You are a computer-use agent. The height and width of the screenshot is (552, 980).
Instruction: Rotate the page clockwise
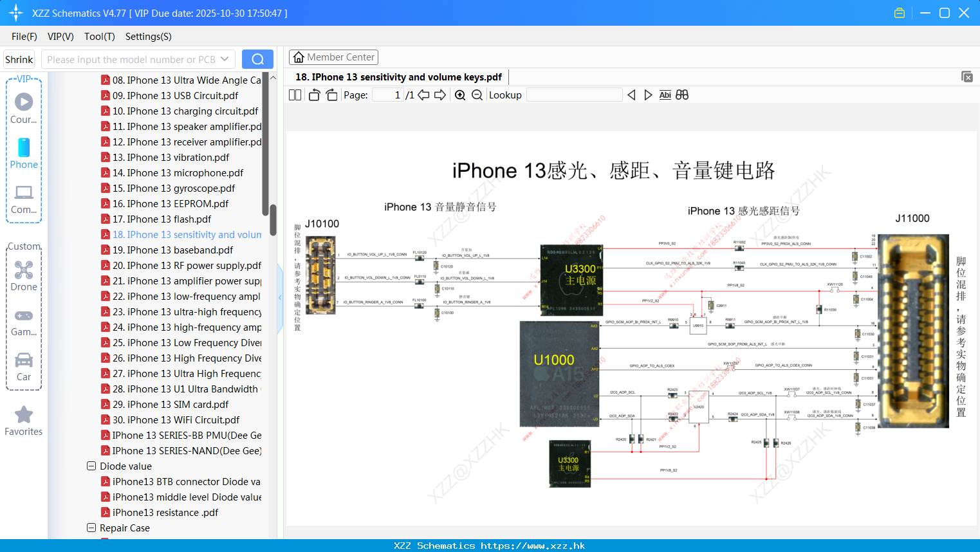pos(331,95)
